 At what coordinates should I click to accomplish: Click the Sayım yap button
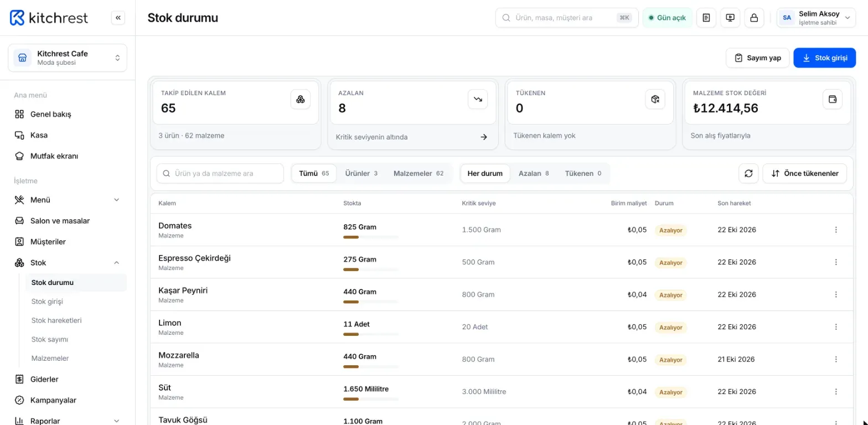pos(757,58)
